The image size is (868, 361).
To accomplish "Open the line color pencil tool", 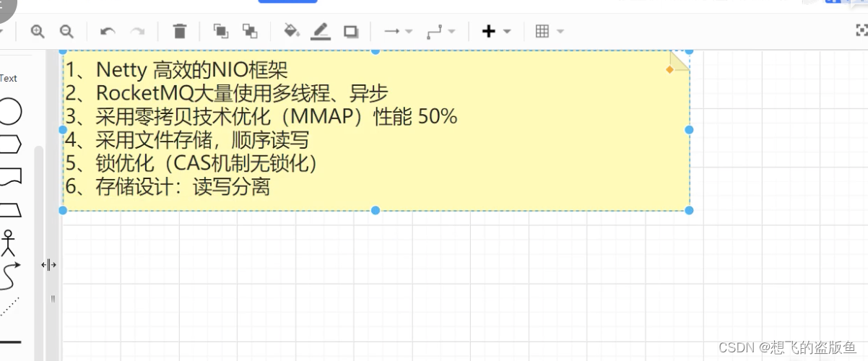I will click(x=321, y=31).
